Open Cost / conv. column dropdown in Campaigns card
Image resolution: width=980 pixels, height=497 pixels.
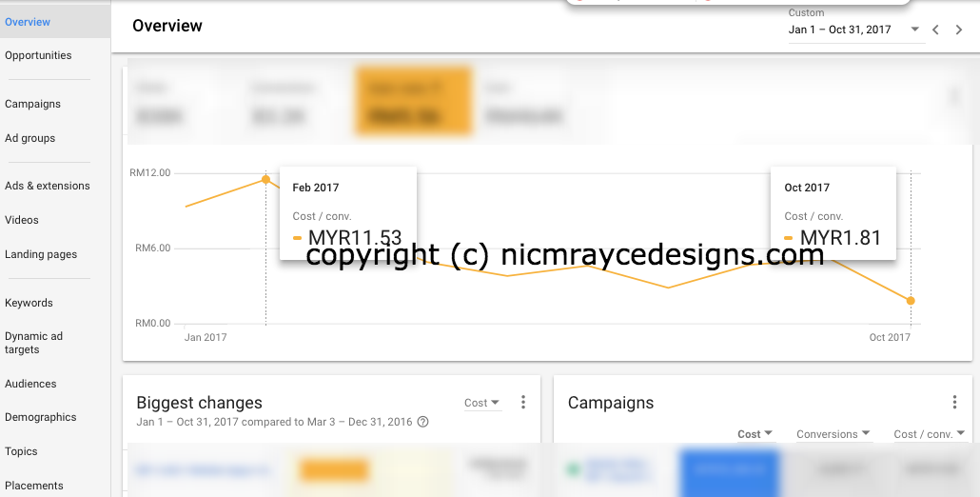click(930, 434)
